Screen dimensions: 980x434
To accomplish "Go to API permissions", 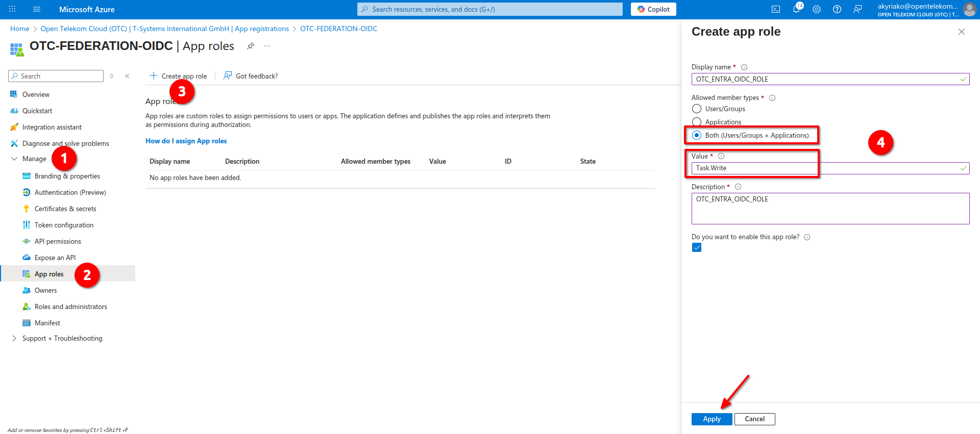I will (58, 241).
